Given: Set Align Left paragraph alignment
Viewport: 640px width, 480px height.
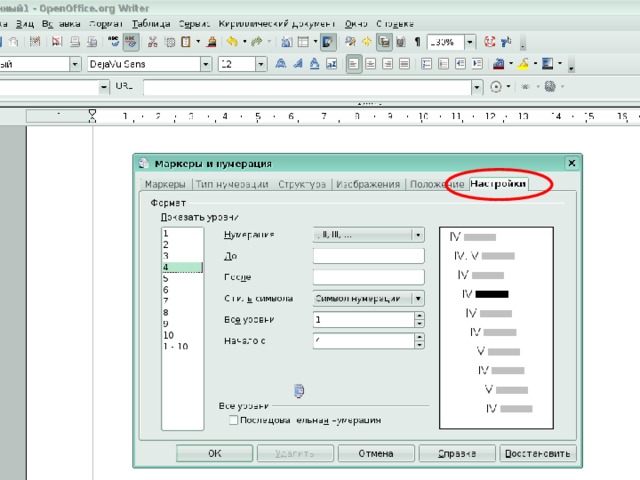Looking at the screenshot, I should pos(353,64).
